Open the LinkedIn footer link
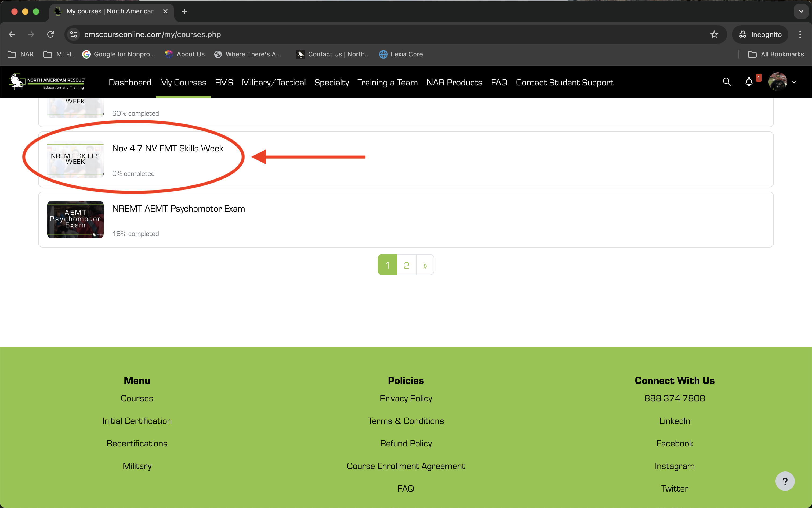Viewport: 812px width, 508px height. [675, 421]
